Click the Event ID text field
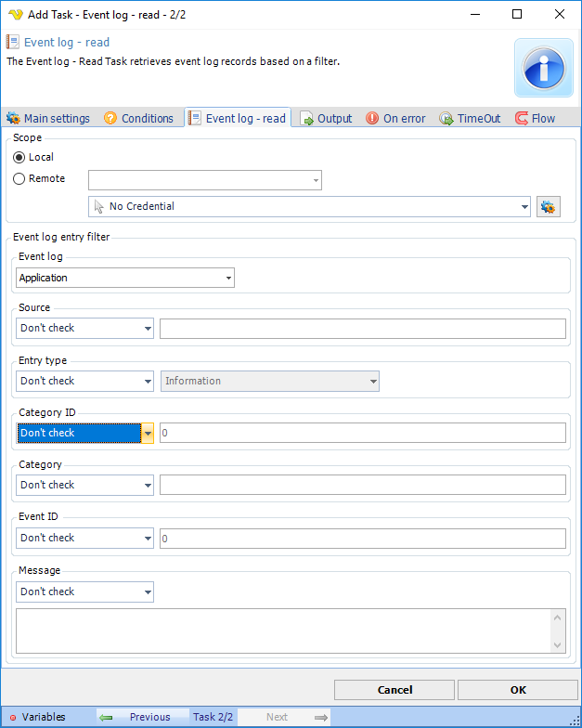This screenshot has width=582, height=728. pyautogui.click(x=362, y=539)
